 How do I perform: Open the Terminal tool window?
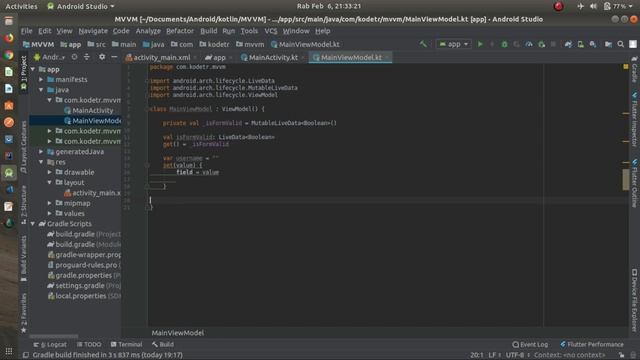coord(126,344)
